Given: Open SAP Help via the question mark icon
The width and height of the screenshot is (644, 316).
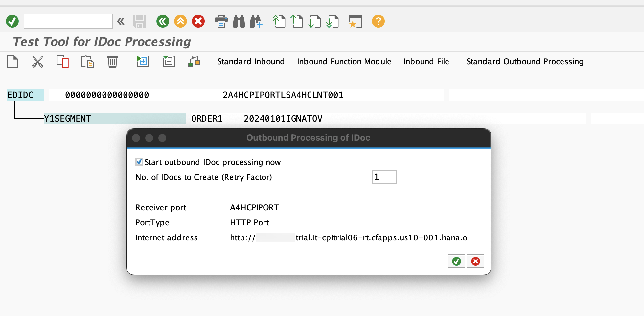Looking at the screenshot, I should pos(378,21).
